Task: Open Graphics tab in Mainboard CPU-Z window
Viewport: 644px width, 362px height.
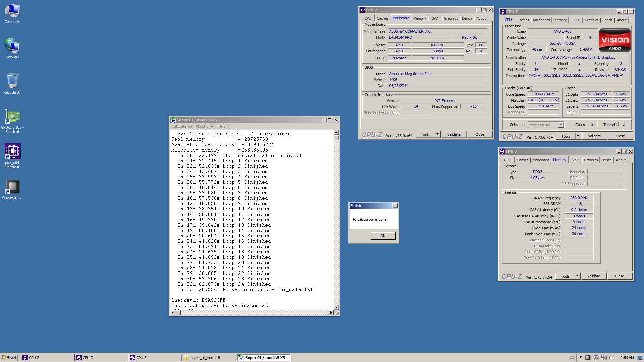Action: 451,18
